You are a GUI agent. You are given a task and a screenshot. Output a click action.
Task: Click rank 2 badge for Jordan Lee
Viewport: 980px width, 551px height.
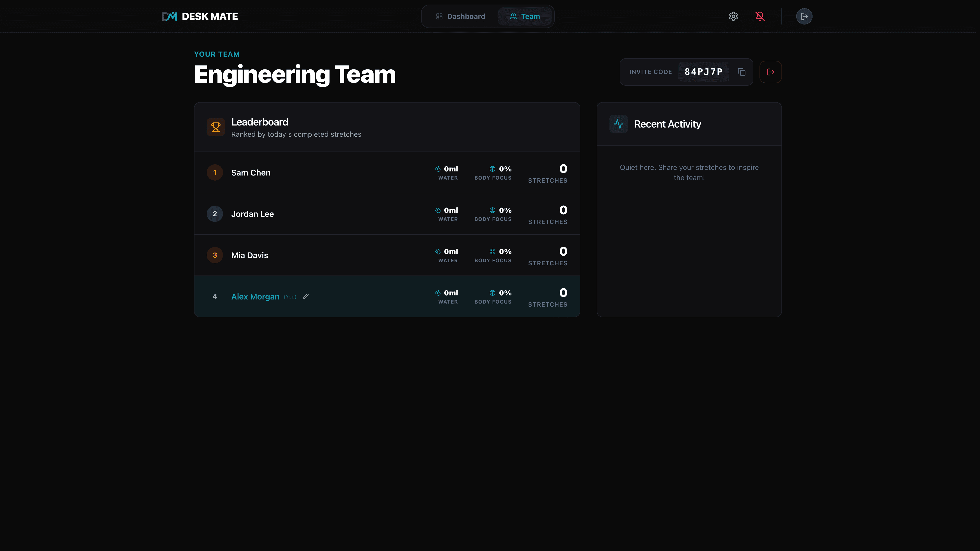click(x=215, y=214)
